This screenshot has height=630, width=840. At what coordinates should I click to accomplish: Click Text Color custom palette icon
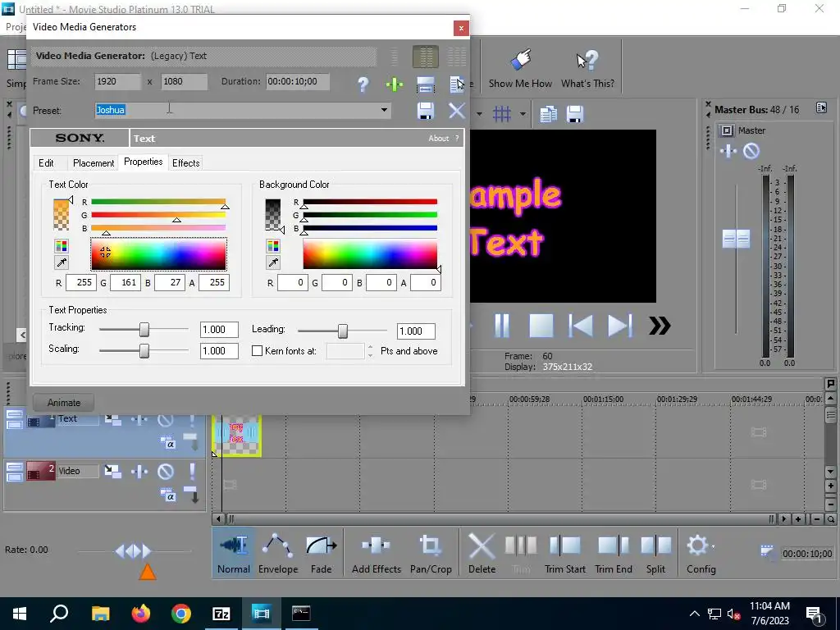61,246
